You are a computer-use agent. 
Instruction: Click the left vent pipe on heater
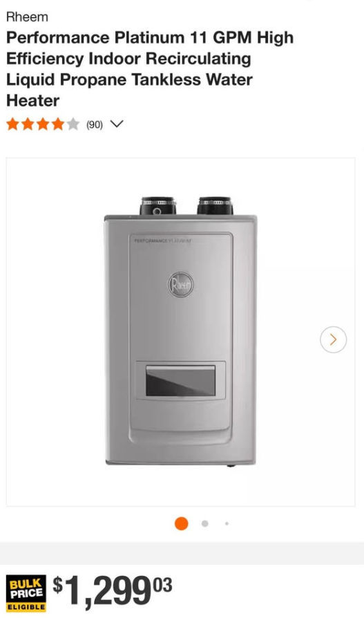(x=157, y=206)
